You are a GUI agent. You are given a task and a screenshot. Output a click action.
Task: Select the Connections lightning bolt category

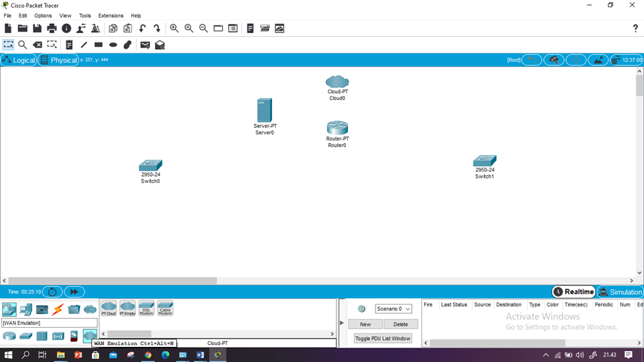coord(58,309)
